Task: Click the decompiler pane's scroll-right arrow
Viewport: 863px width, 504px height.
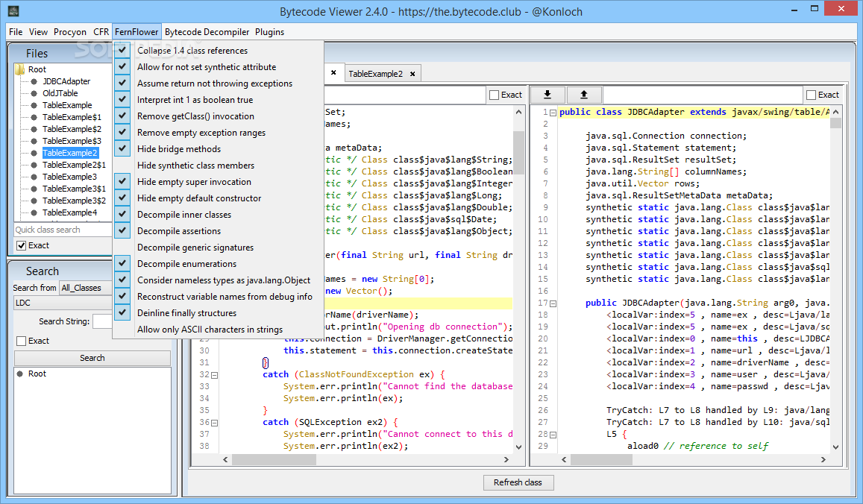Action: pos(506,459)
